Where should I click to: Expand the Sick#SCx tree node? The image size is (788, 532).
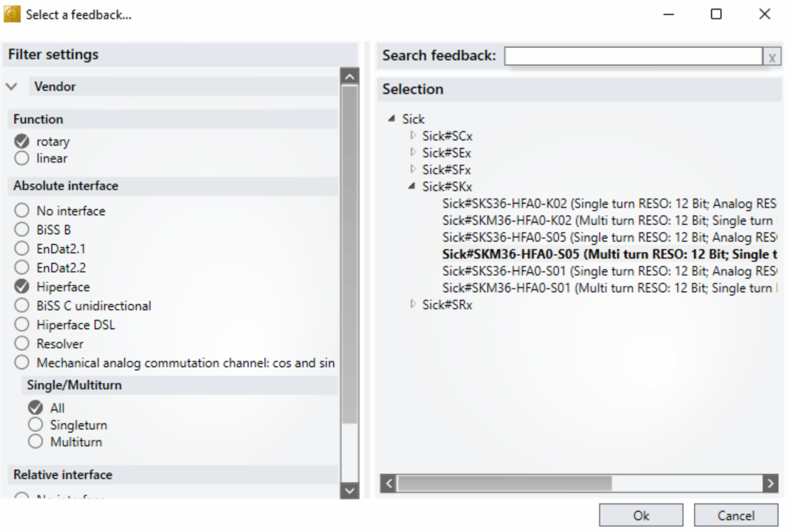pyautogui.click(x=413, y=135)
